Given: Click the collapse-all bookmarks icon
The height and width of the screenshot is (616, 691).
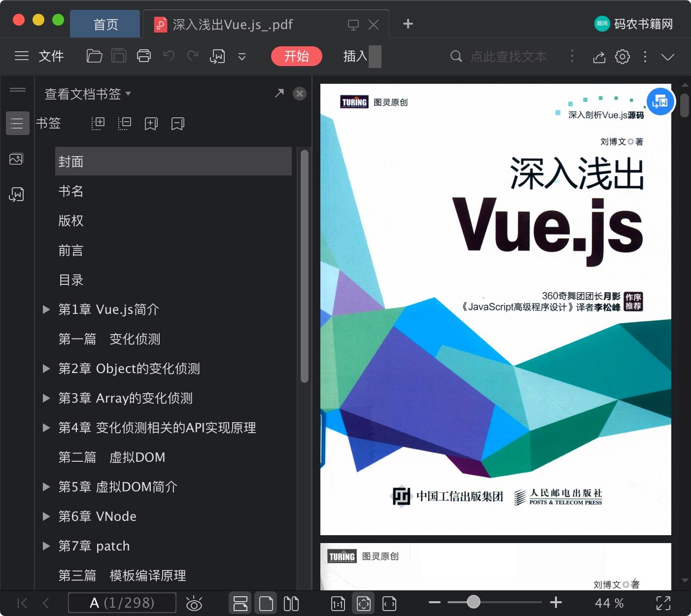Looking at the screenshot, I should click(125, 123).
